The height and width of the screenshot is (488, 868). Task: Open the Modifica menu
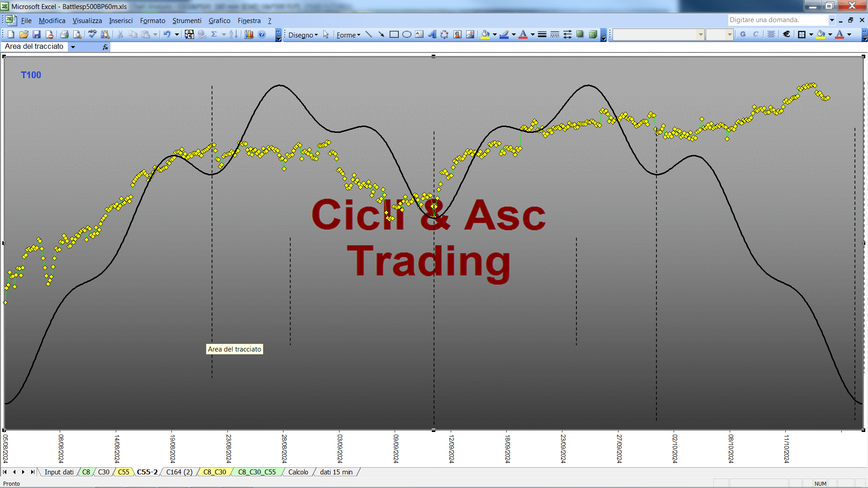(x=52, y=21)
